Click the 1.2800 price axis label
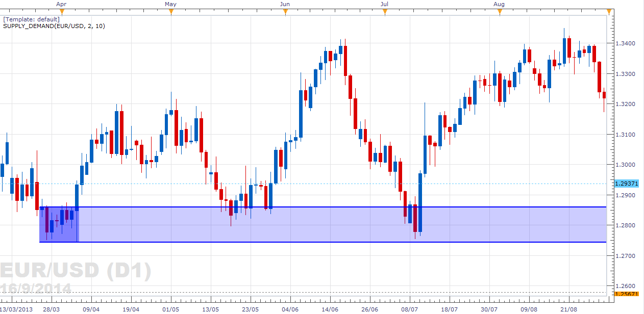Screen dimensions: 644x314 625,225
